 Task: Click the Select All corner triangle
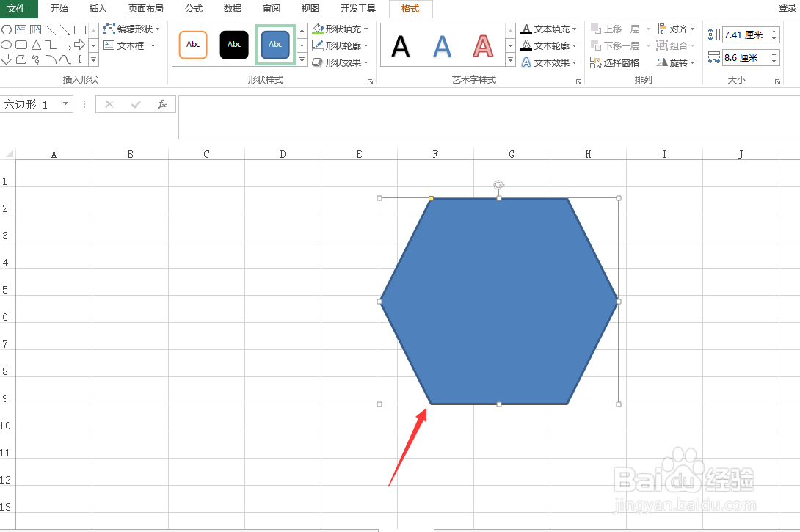click(x=10, y=153)
